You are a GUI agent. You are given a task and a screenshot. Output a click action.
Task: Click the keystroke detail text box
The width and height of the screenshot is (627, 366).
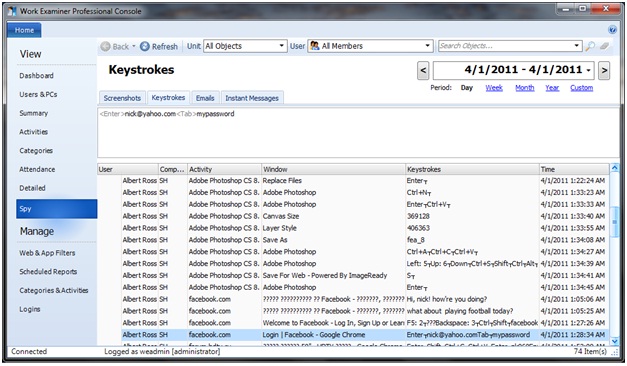coord(358,132)
